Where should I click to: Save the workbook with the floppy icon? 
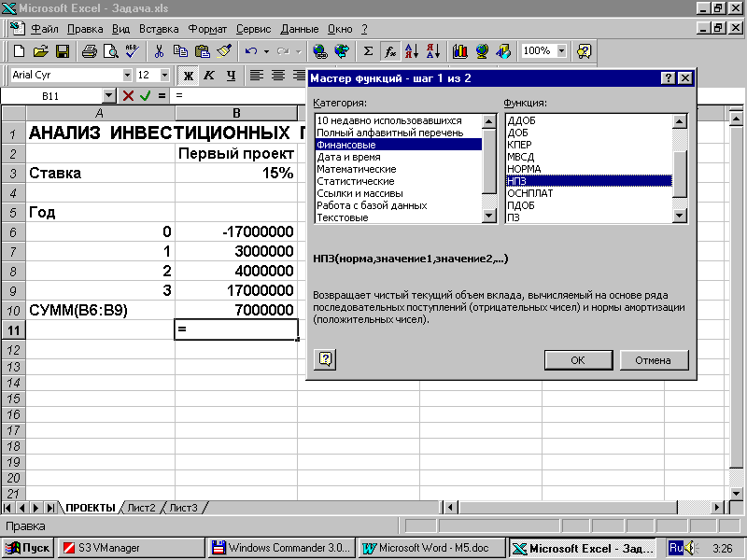tap(63, 51)
